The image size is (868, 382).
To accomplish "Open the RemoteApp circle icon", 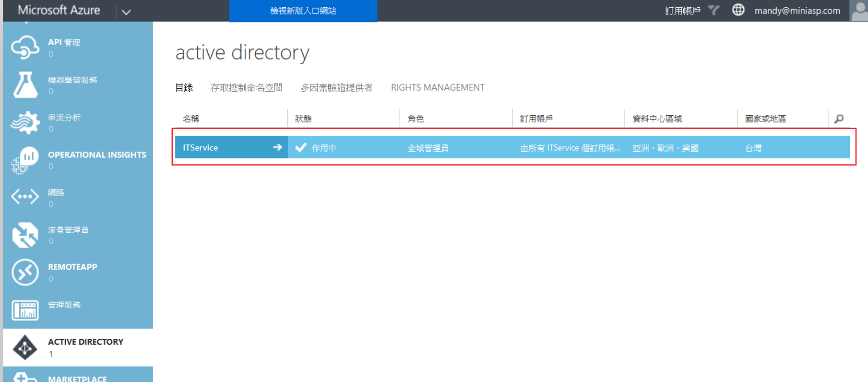I will pyautogui.click(x=25, y=272).
